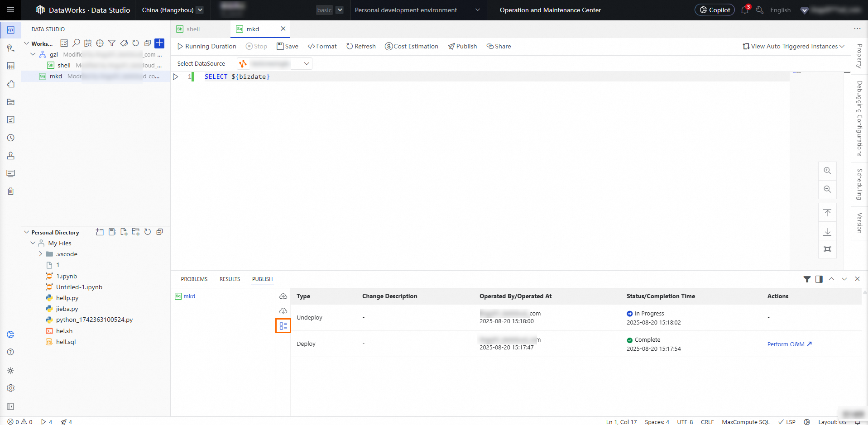The image size is (868, 425).
Task: Refresh the Workspace directory tree
Action: [x=135, y=43]
